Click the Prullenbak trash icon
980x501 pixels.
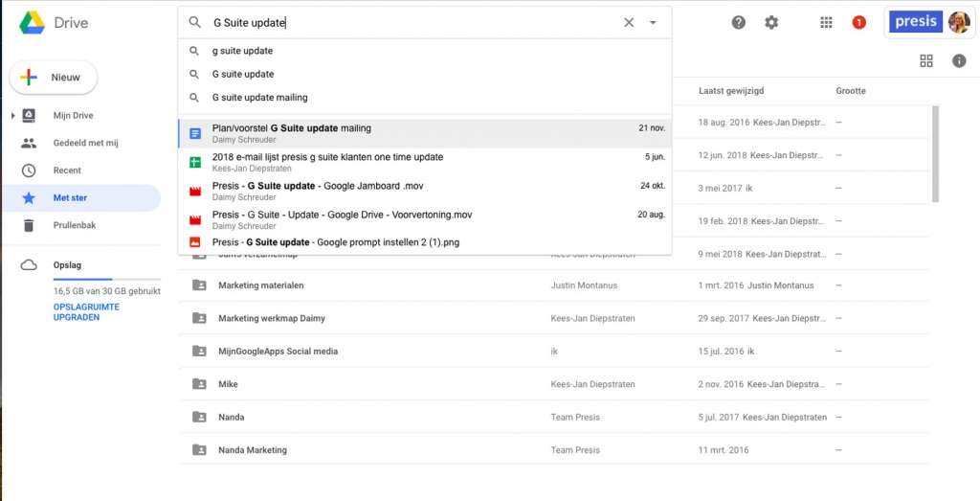(28, 225)
